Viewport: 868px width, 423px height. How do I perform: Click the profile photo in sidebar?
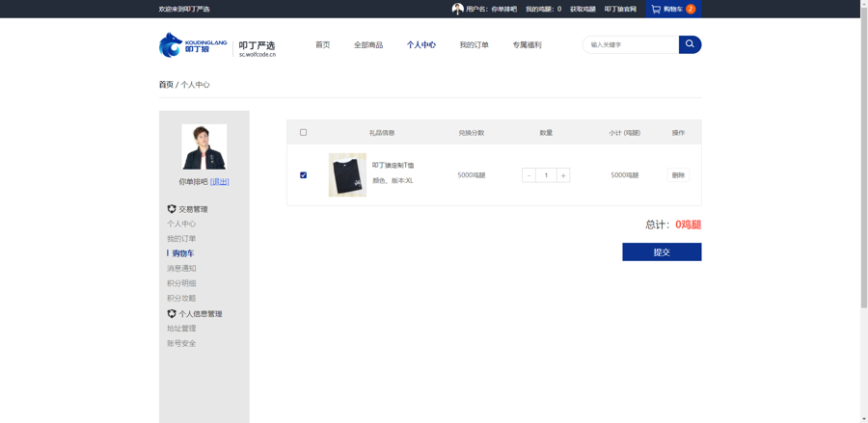click(x=204, y=146)
